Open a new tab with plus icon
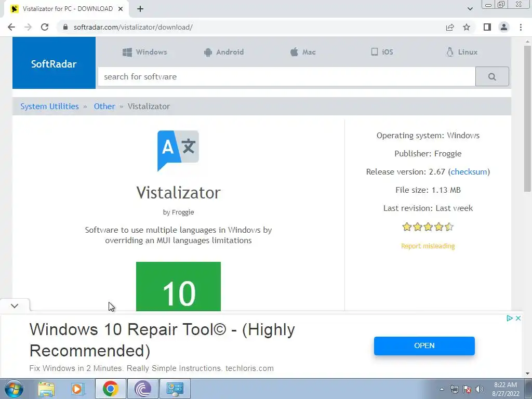Image resolution: width=532 pixels, height=399 pixels. click(140, 9)
